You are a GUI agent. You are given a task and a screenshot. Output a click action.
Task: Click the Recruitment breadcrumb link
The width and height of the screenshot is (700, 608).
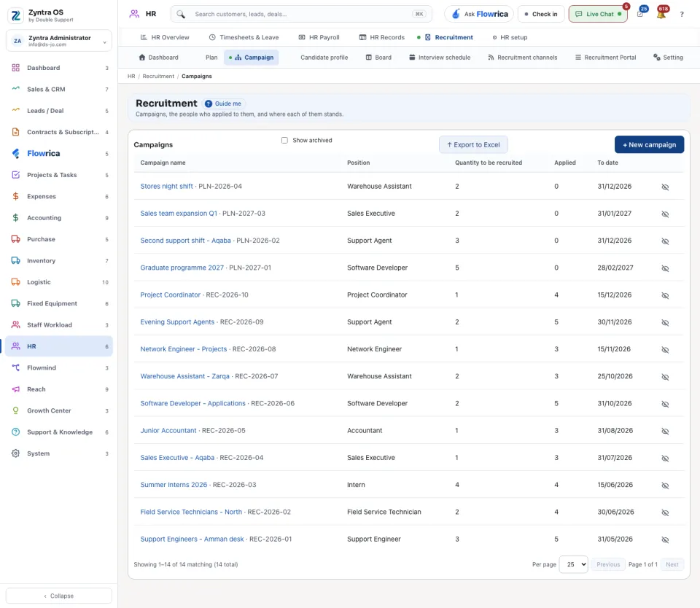click(x=158, y=77)
